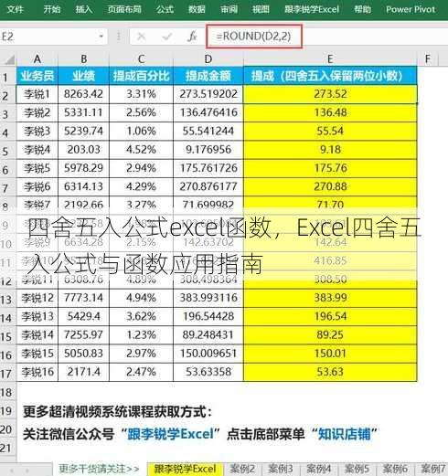Image resolution: width=448 pixels, height=476 pixels.
Task: Select column C header
Action: (141, 58)
